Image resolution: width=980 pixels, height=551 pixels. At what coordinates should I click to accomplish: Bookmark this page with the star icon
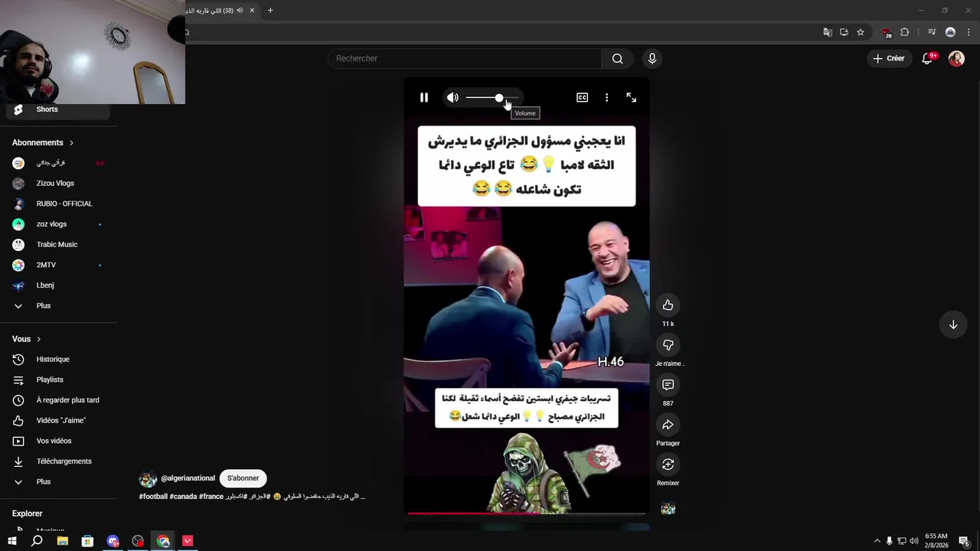[861, 32]
